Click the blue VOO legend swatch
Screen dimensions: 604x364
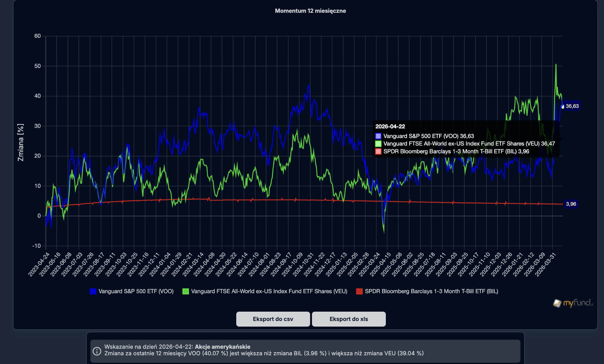click(93, 291)
